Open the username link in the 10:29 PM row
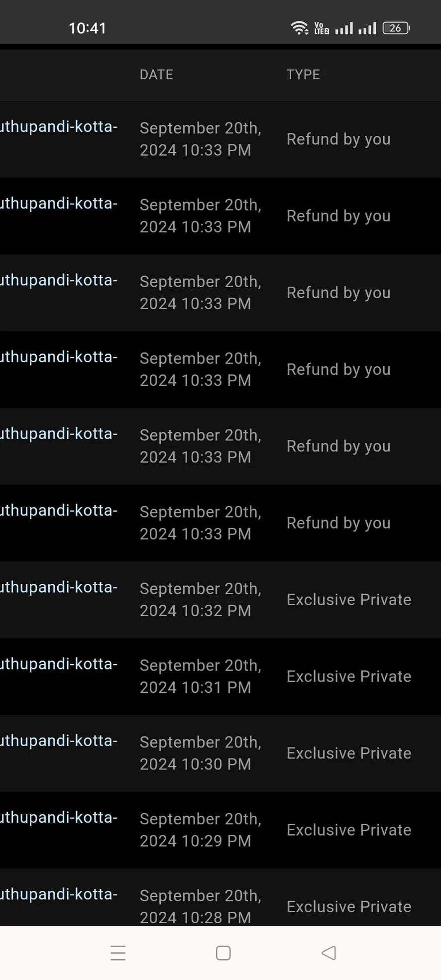This screenshot has width=441, height=980. (59, 817)
